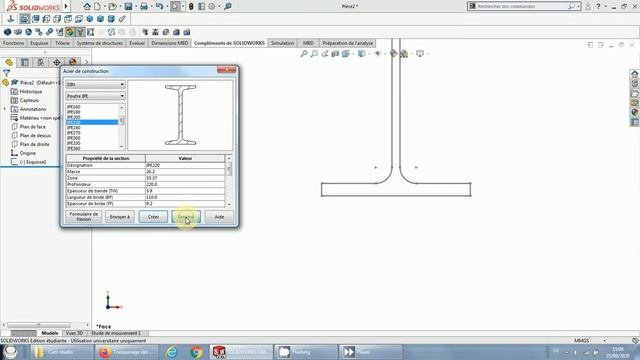Save the part using the floppy disk icon
This screenshot has width=640, height=360.
[129, 6]
